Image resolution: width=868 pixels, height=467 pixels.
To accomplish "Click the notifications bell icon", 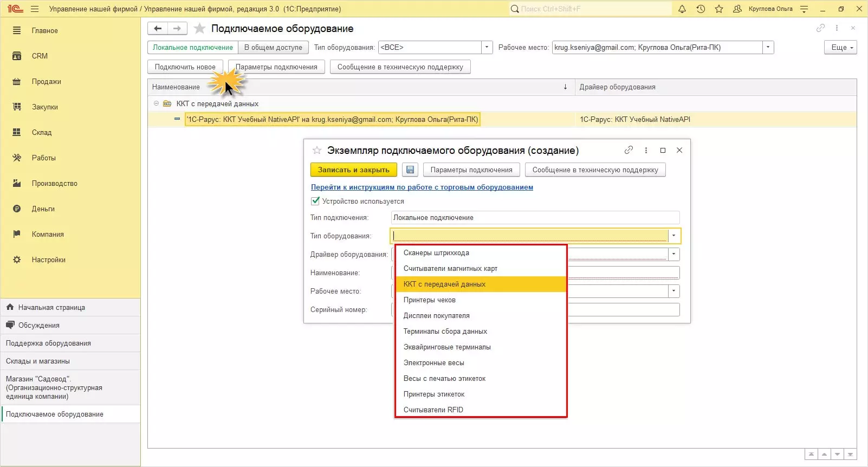I will pos(682,9).
